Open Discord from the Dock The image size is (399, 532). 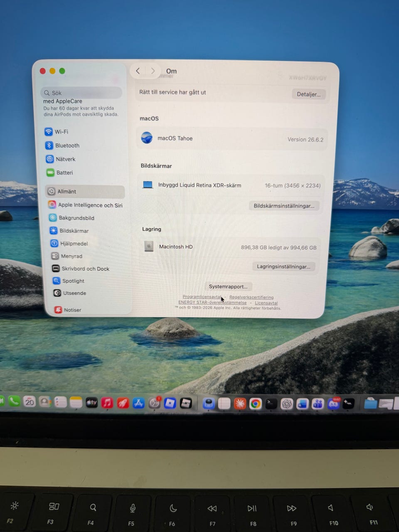333,404
